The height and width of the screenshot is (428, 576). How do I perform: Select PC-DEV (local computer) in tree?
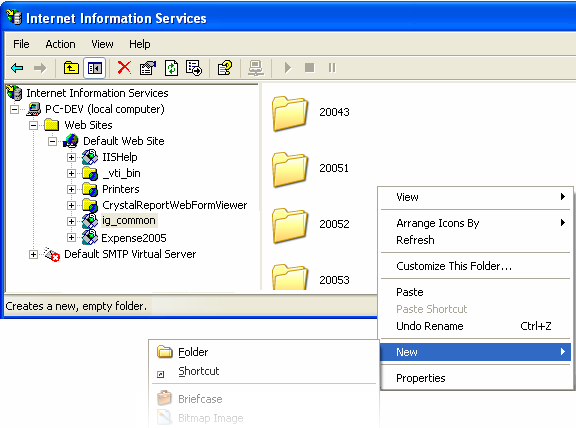[x=105, y=109]
